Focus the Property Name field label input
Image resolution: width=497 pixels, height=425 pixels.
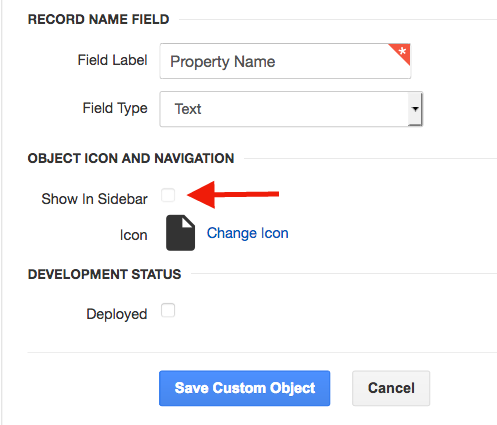click(x=285, y=61)
